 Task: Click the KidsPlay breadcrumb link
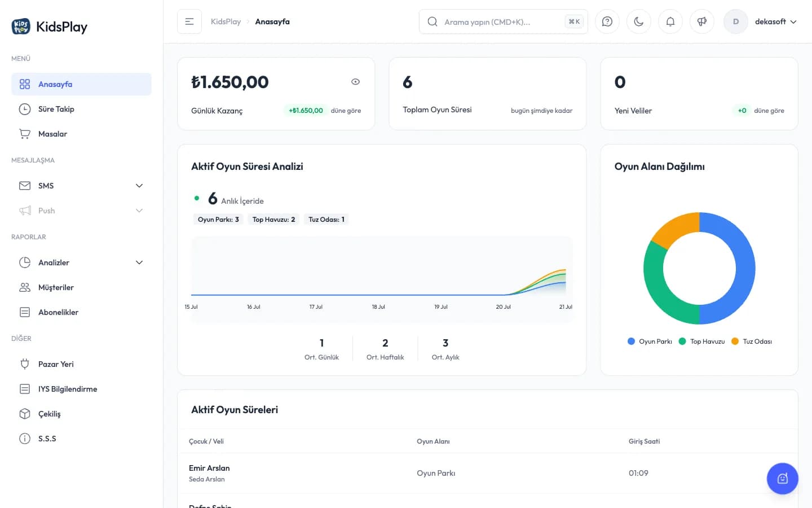pos(226,21)
